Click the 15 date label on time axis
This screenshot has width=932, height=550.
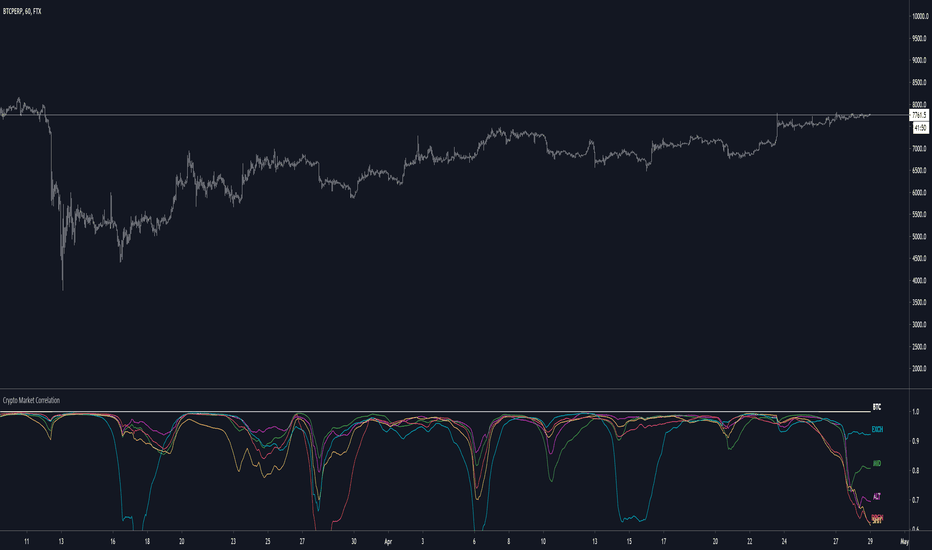pos(629,542)
